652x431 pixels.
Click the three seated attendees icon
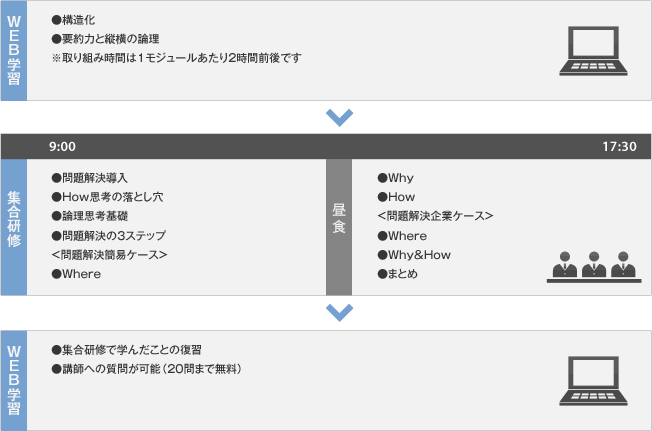(x=596, y=265)
